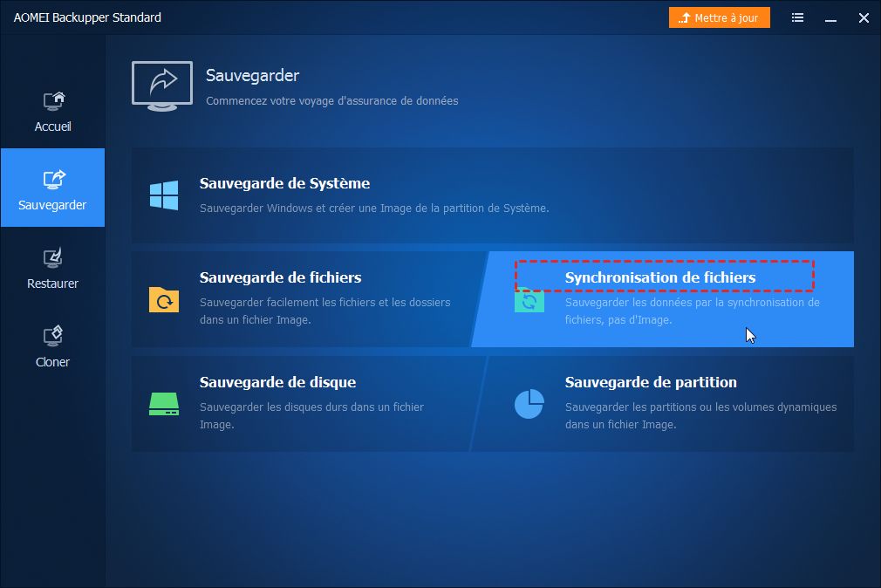The height and width of the screenshot is (588, 881).
Task: Click 'Commencez votre voyage d'assurance de données'
Action: (332, 101)
